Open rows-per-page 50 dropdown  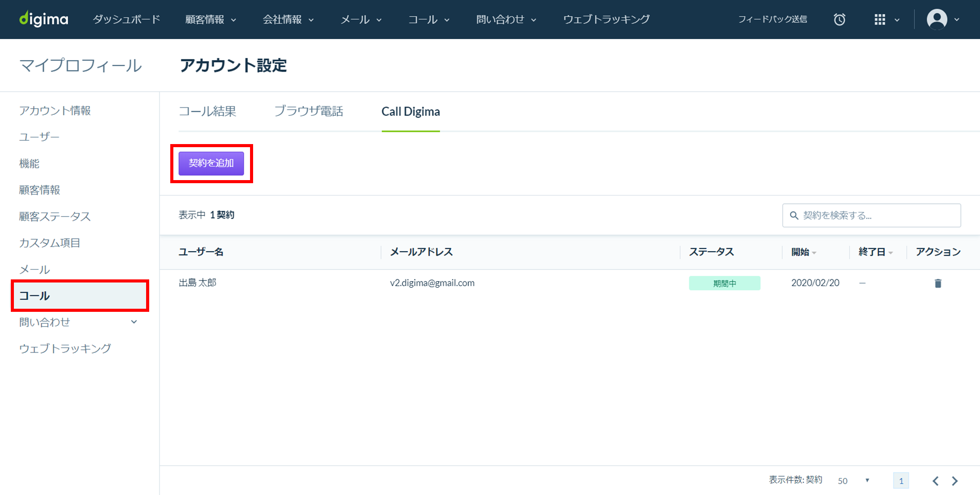pos(853,481)
